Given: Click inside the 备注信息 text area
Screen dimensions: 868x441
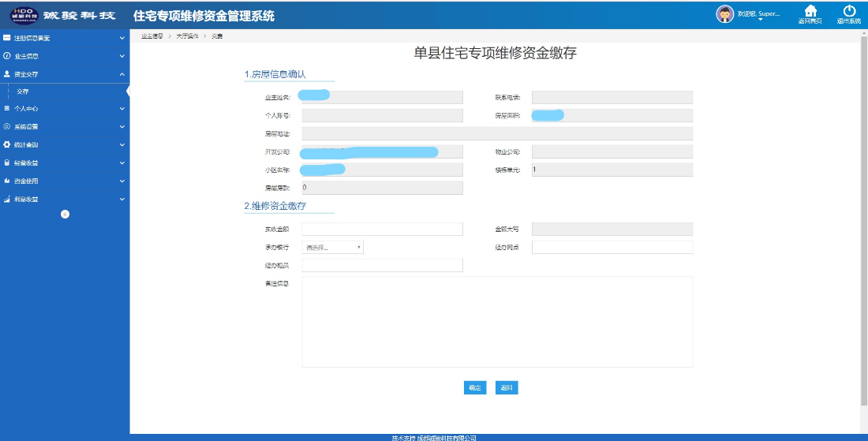Looking at the screenshot, I should (497, 322).
